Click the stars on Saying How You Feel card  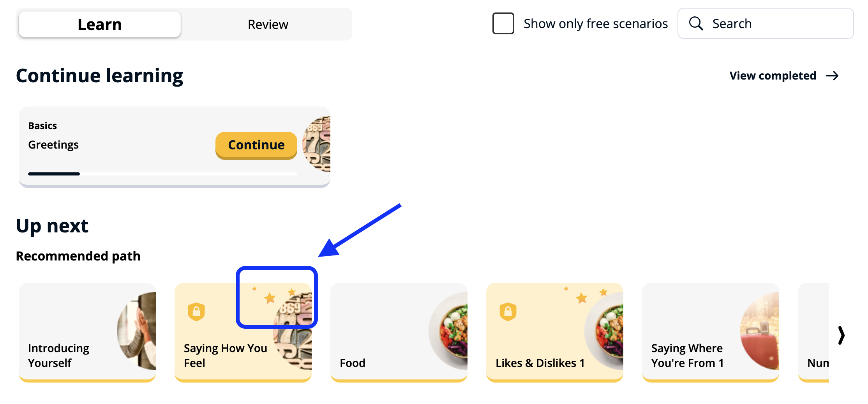tap(273, 296)
